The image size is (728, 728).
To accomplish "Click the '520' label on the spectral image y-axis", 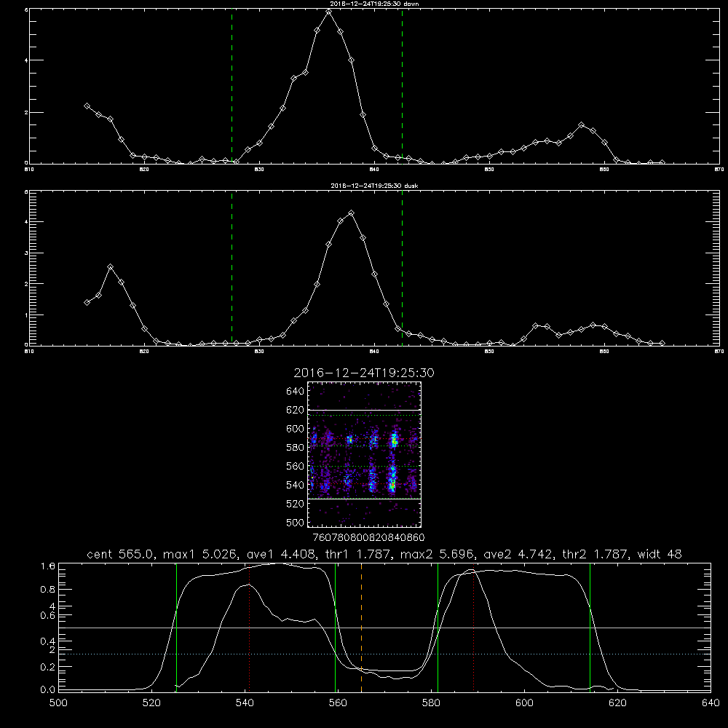I will [296, 504].
